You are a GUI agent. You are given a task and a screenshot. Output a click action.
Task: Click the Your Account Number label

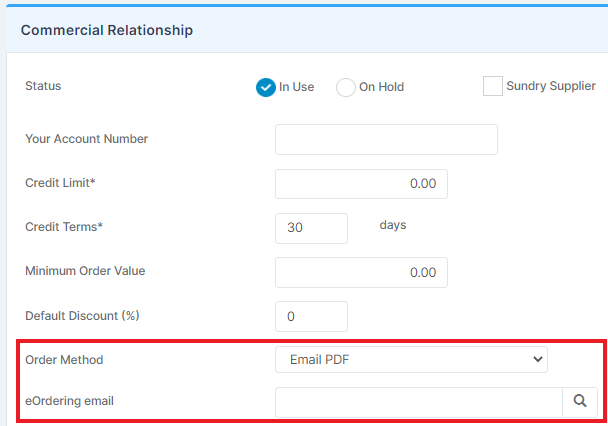86,139
